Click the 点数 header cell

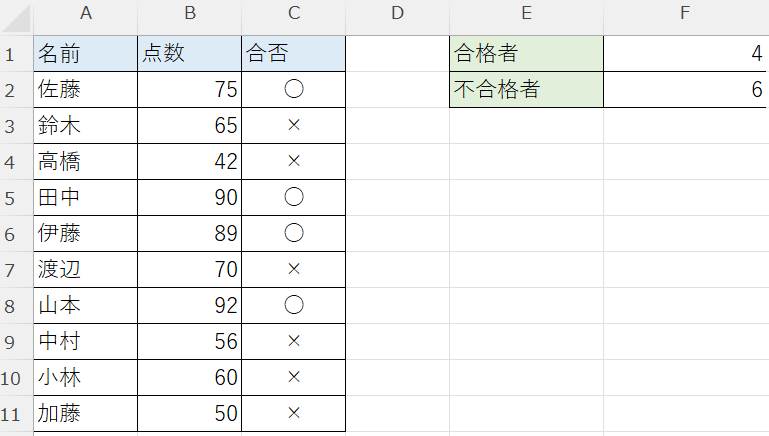(x=190, y=53)
